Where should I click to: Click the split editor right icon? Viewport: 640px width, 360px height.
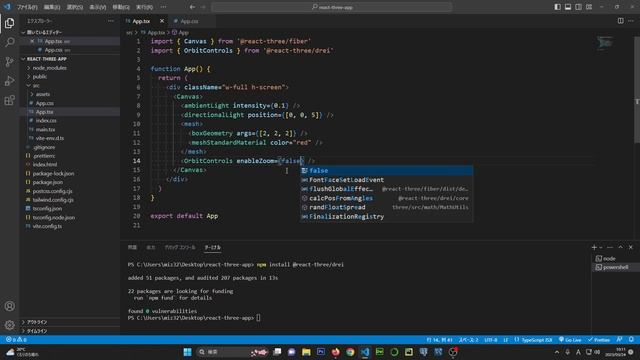tap(620, 21)
